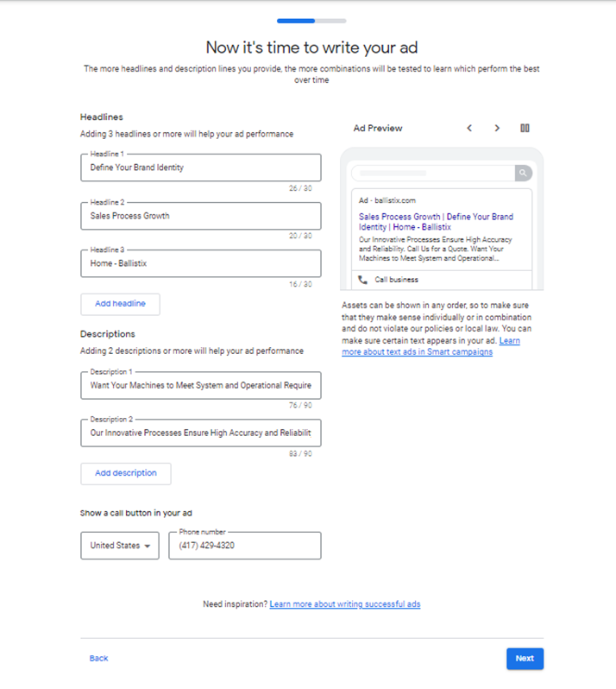
Task: Edit the Description 1 field
Action: tap(200, 385)
